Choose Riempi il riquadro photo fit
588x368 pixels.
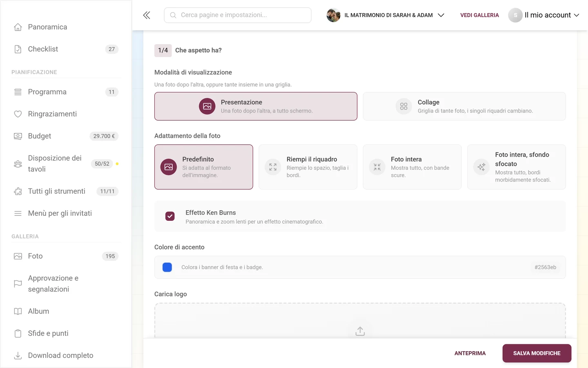click(308, 167)
